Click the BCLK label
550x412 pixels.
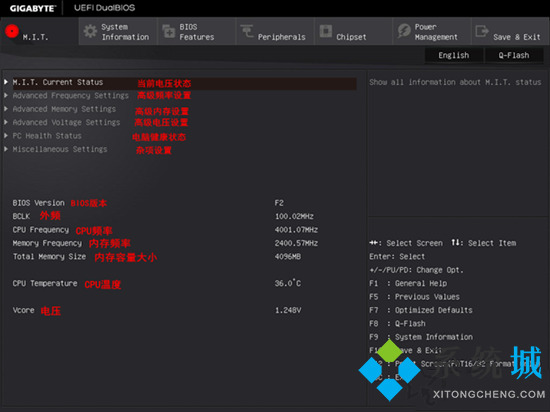coord(21,216)
